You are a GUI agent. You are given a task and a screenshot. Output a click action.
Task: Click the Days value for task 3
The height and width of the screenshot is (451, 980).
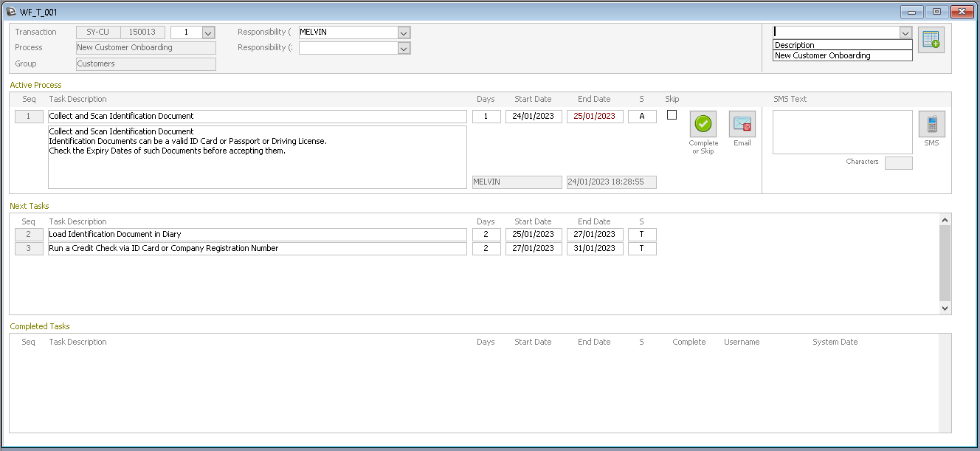(486, 249)
